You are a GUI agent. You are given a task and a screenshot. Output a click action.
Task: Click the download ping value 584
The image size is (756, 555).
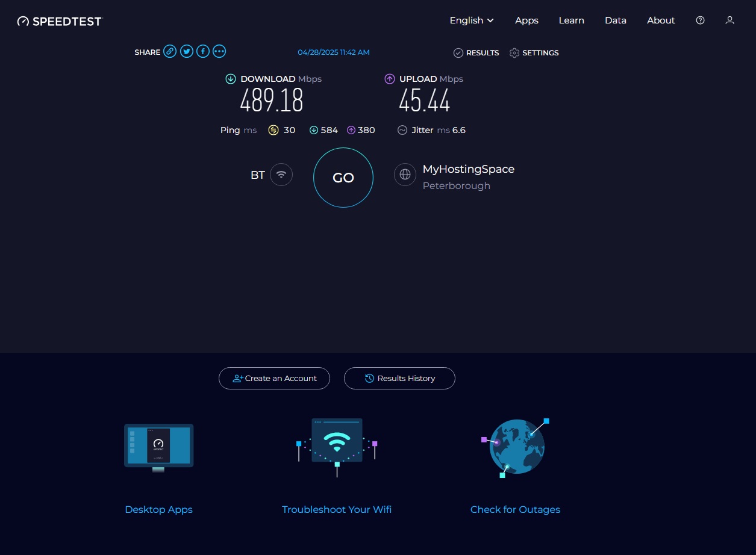(x=330, y=130)
